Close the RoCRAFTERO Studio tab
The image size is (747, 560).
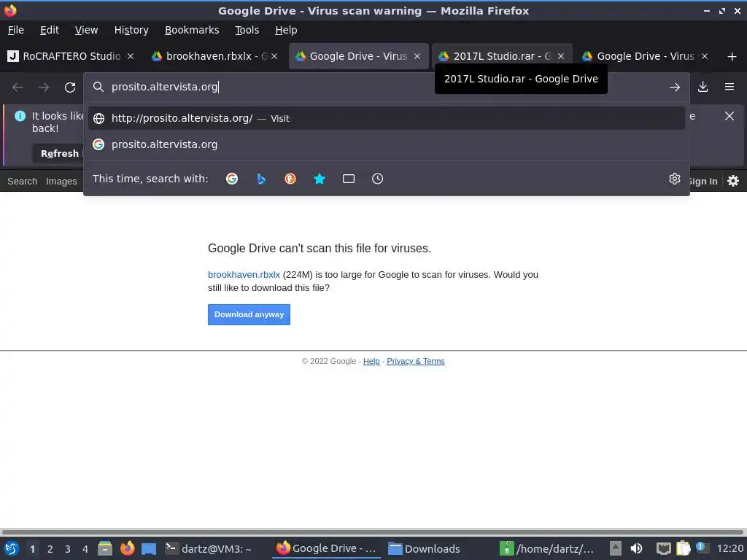(131, 56)
